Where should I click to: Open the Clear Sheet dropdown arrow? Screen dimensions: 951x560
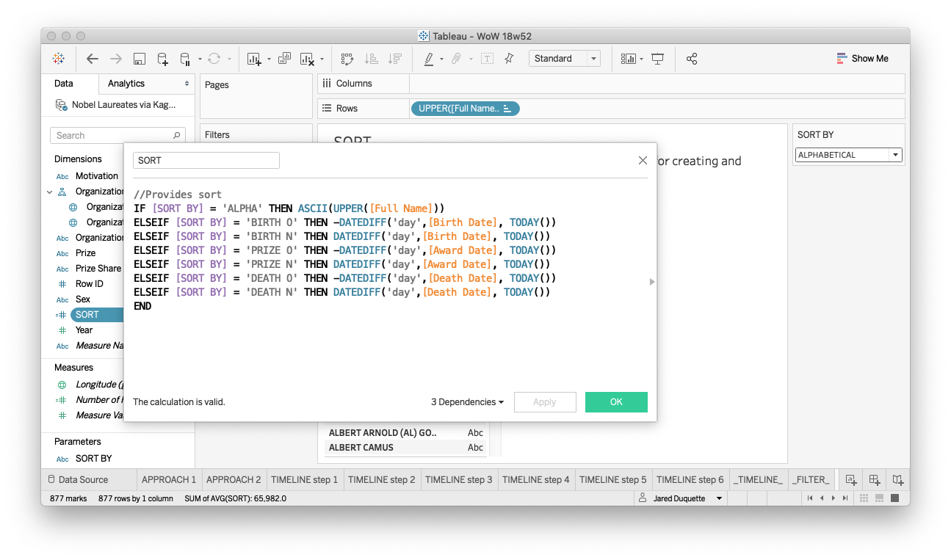322,59
